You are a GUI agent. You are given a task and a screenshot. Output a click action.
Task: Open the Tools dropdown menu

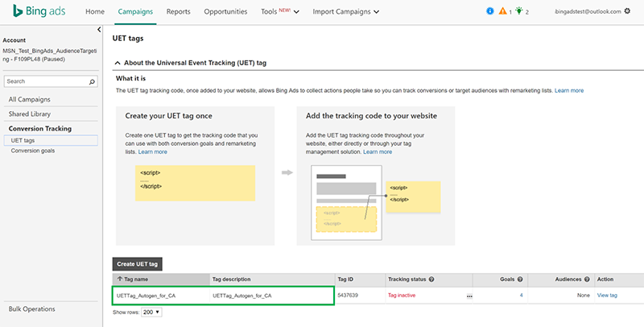[x=279, y=11]
